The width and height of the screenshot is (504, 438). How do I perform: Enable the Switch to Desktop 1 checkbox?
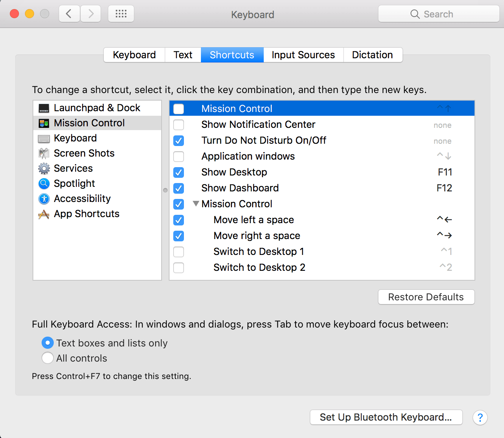pyautogui.click(x=179, y=252)
